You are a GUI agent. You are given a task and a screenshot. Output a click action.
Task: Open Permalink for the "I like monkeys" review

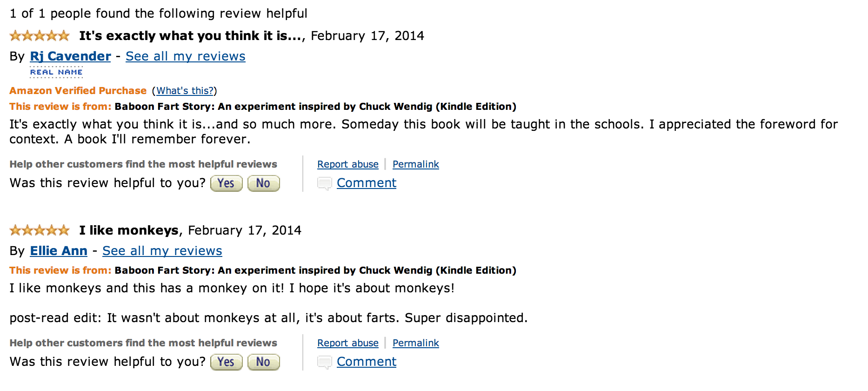415,343
